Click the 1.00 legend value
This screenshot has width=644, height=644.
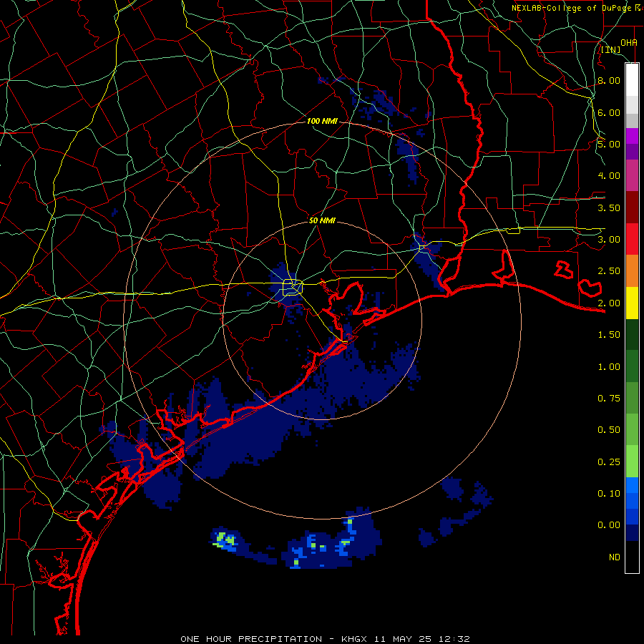[609, 367]
